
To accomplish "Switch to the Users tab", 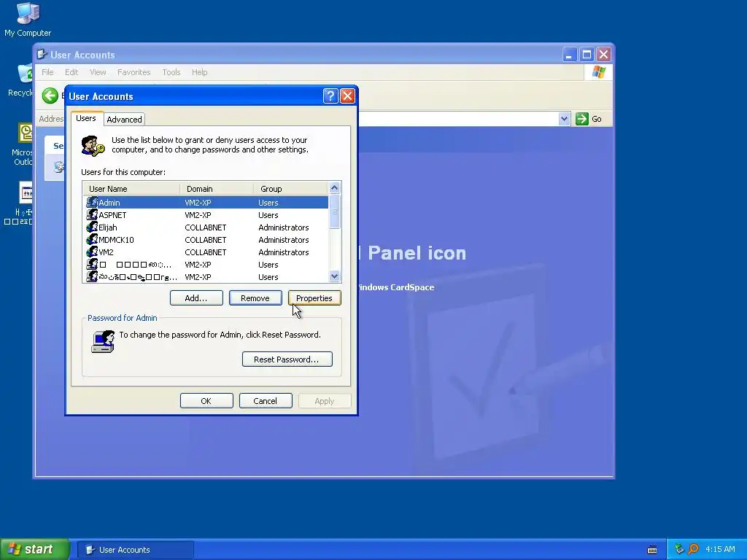I will click(86, 118).
